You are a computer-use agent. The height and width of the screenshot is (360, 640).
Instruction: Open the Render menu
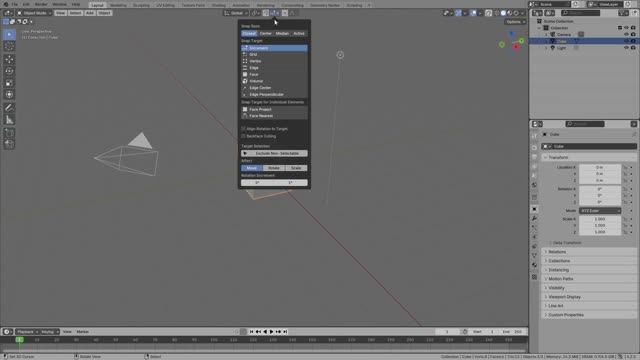coord(41,4)
